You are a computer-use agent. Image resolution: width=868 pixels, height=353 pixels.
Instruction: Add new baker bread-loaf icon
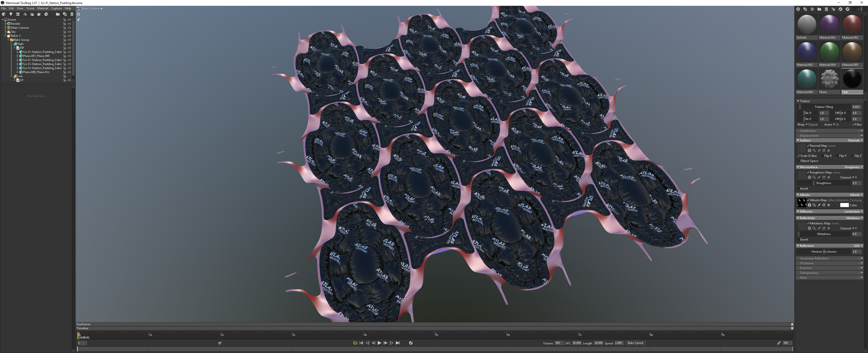point(39,14)
